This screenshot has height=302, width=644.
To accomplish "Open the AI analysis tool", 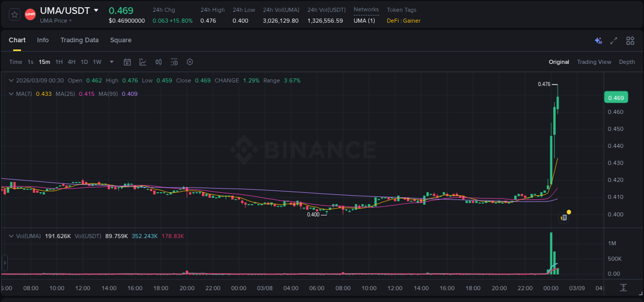I will 597,40.
